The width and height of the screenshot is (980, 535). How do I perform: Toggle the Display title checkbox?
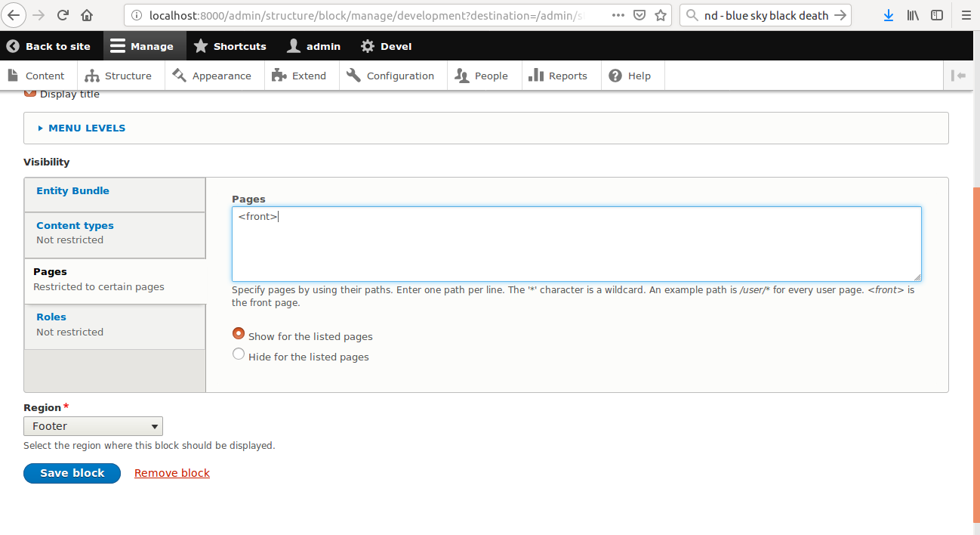tap(29, 91)
